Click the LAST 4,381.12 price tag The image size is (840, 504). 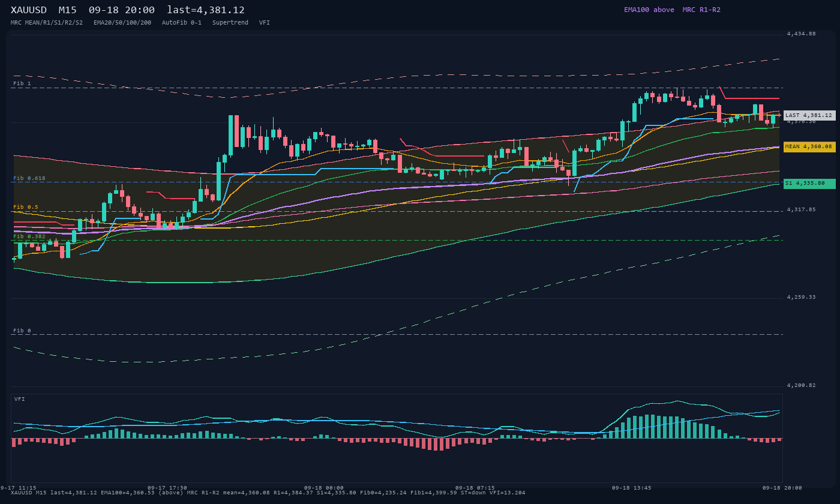coord(809,115)
